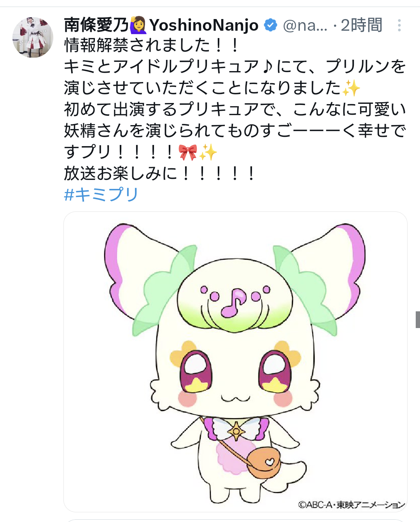
Task: Click sparkles emoji after なりました
Action: tap(351, 88)
